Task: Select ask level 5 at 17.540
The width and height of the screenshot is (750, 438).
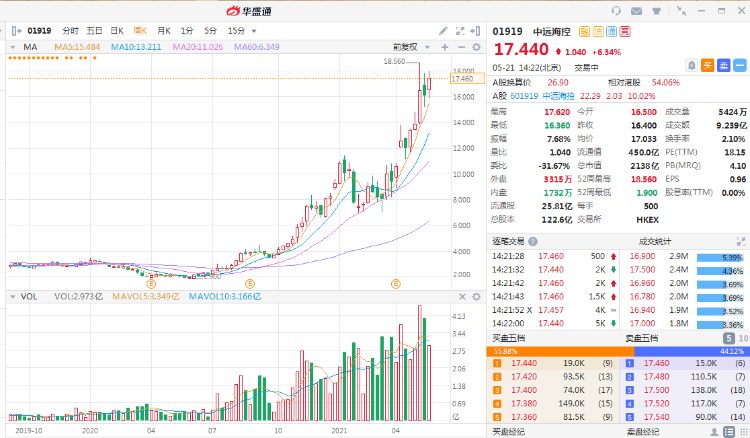Action: coord(685,417)
